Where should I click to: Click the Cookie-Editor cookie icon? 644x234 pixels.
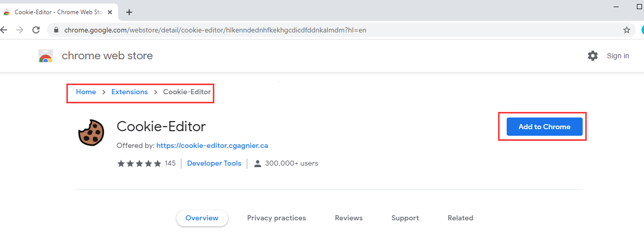tap(91, 133)
